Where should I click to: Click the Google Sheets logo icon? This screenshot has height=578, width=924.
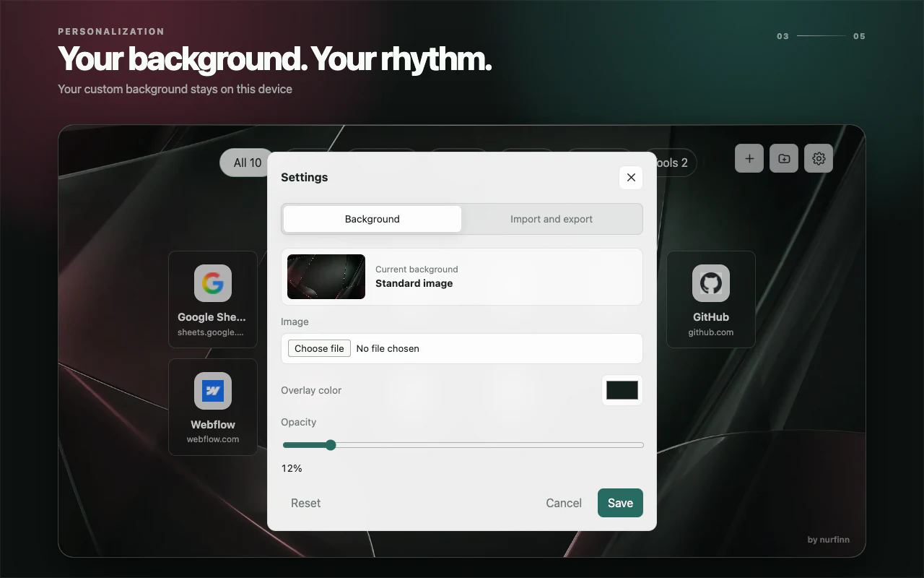[x=213, y=283]
